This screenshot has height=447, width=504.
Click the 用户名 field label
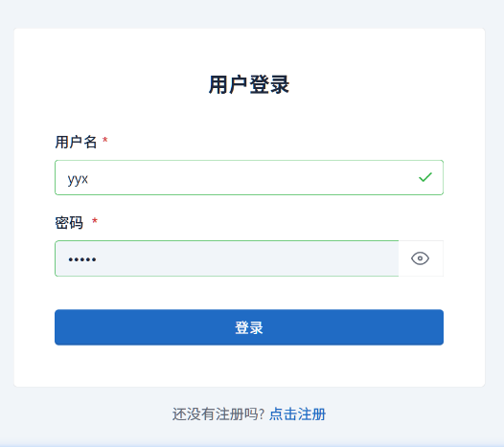pyautogui.click(x=76, y=142)
